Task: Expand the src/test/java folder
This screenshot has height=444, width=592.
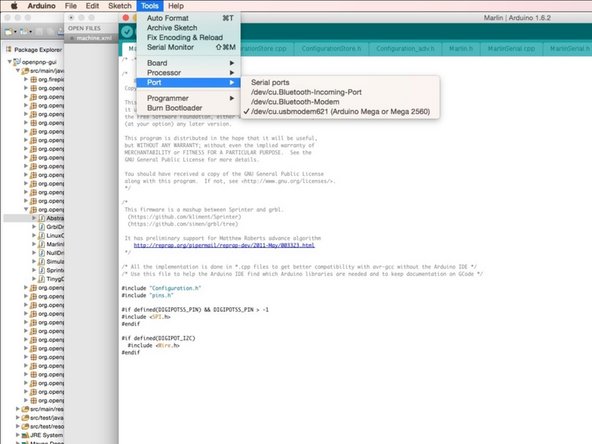Action: pyautogui.click(x=17, y=418)
